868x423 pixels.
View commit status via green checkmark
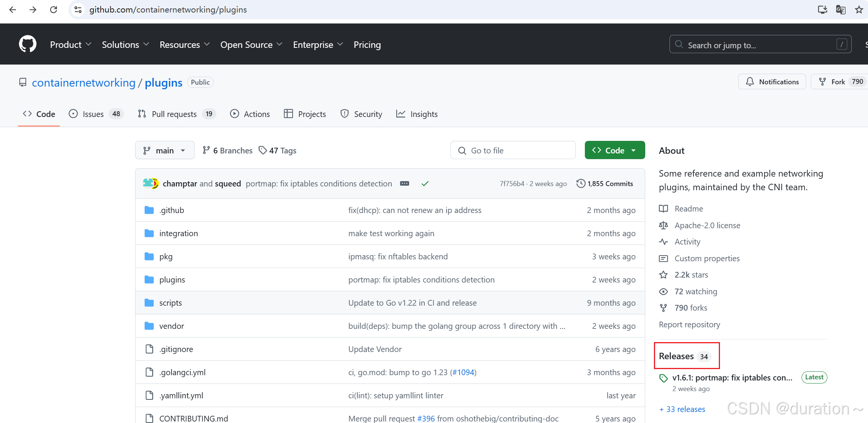pos(425,183)
